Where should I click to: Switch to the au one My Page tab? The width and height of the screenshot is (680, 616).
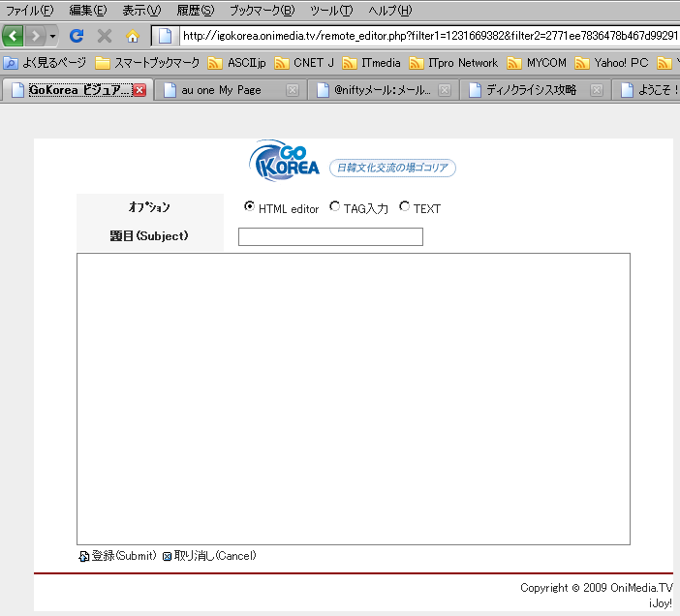221,90
